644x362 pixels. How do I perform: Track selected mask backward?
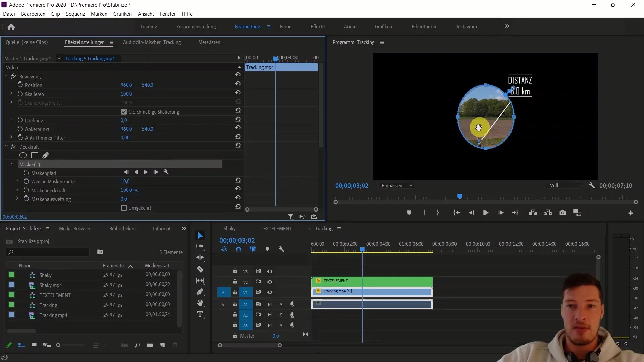(x=136, y=172)
